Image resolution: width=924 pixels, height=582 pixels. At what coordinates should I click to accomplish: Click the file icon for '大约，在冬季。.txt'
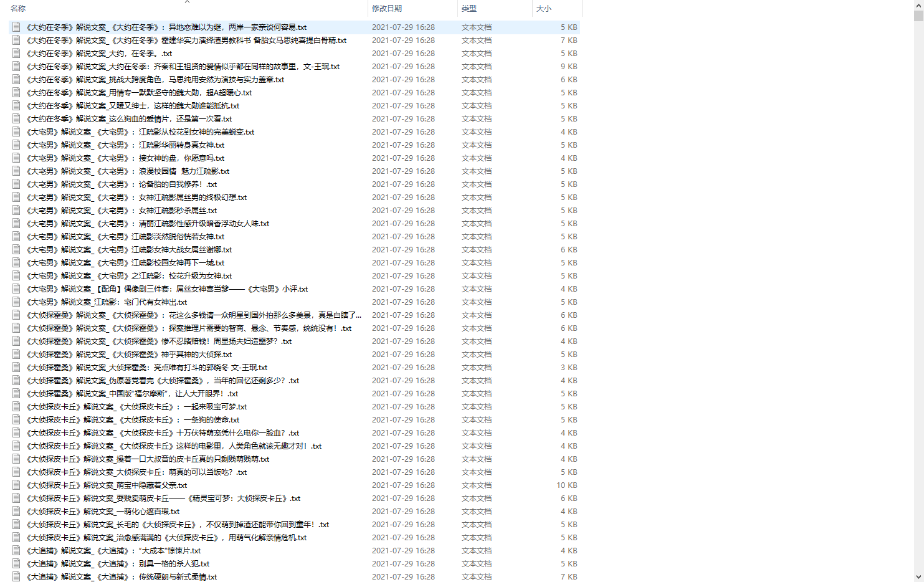point(16,54)
